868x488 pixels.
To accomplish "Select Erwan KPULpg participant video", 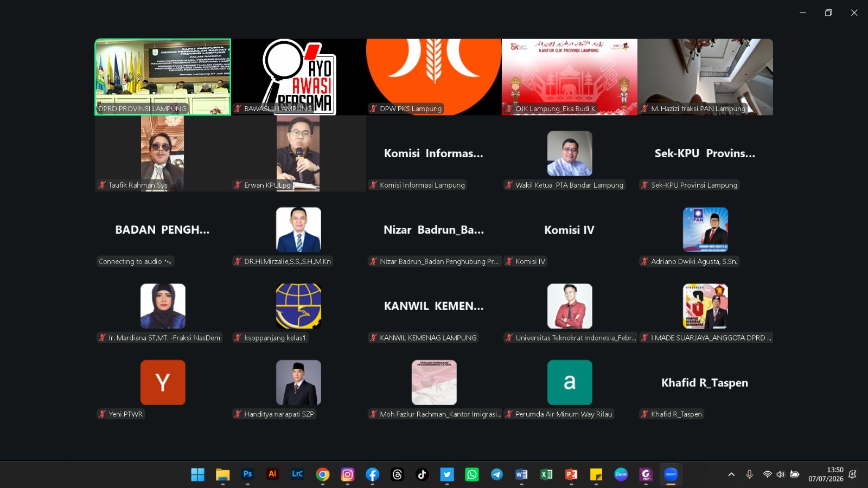I will point(298,153).
